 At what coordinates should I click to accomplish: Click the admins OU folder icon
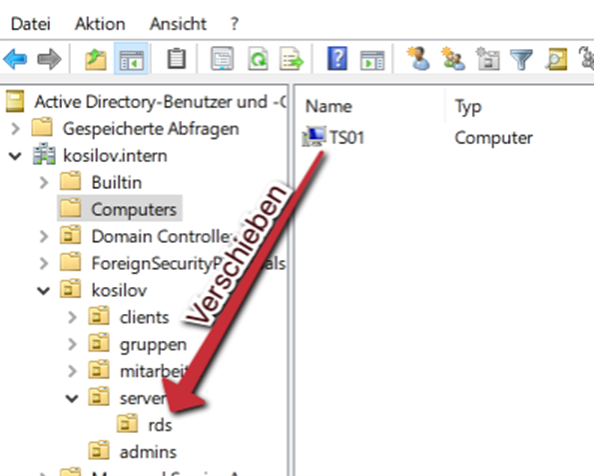click(x=99, y=450)
